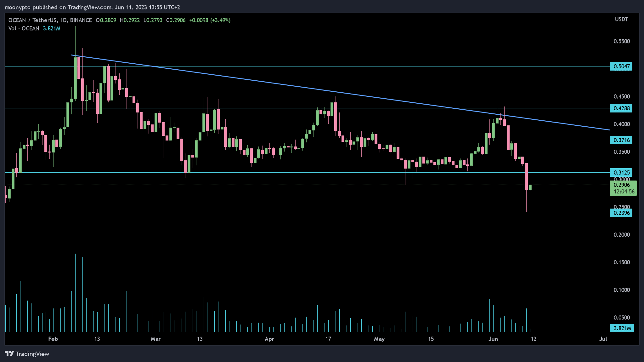644x362 pixels.
Task: Click the 0.3500 price axis tick
Action: 622,152
